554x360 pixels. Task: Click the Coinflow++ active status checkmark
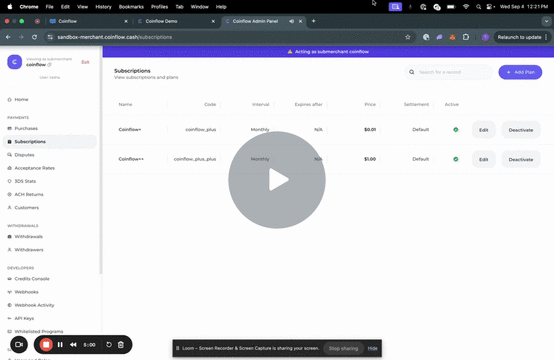point(456,159)
